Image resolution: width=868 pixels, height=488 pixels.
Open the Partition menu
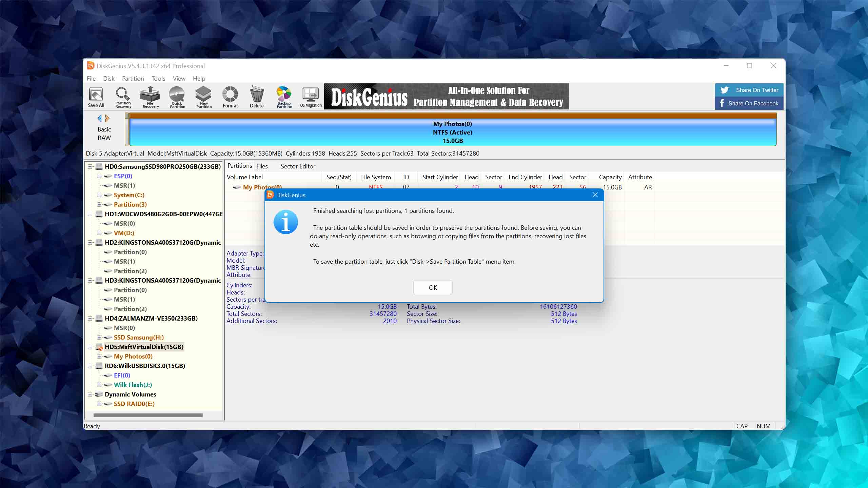133,79
